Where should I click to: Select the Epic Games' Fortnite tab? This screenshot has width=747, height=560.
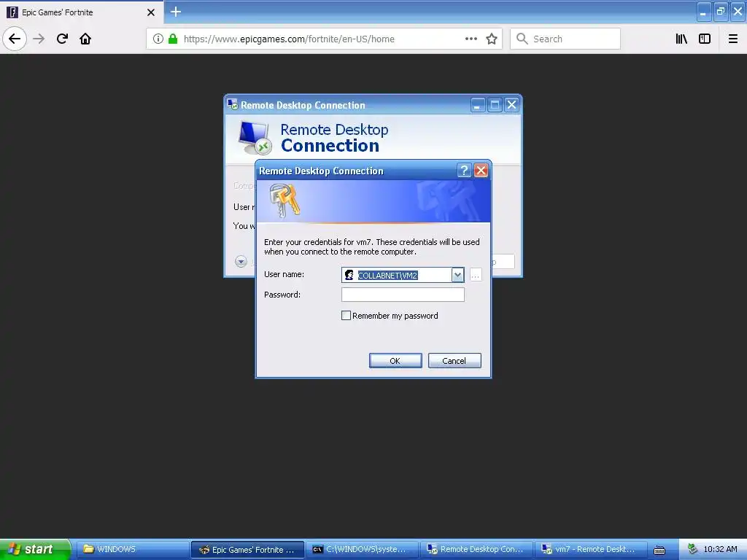pos(81,12)
